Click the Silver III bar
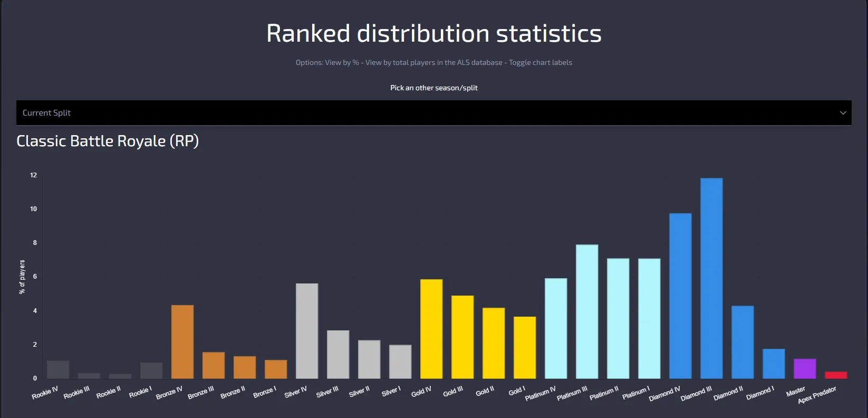The image size is (868, 418). click(x=338, y=354)
